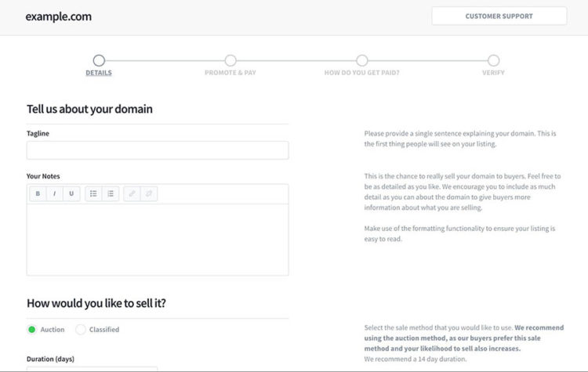Image resolution: width=588 pixels, height=372 pixels.
Task: Click the remove link icon
Action: point(149,193)
